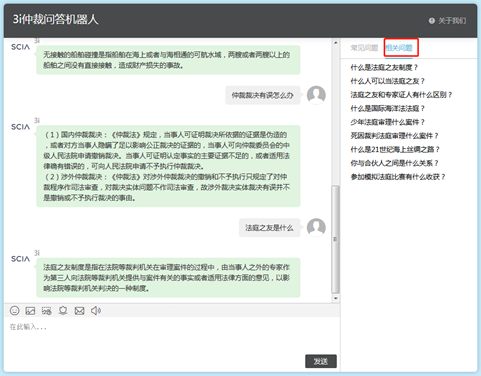Open question 你与合伙人之间是什么关系？
The height and width of the screenshot is (376, 481).
394,163
